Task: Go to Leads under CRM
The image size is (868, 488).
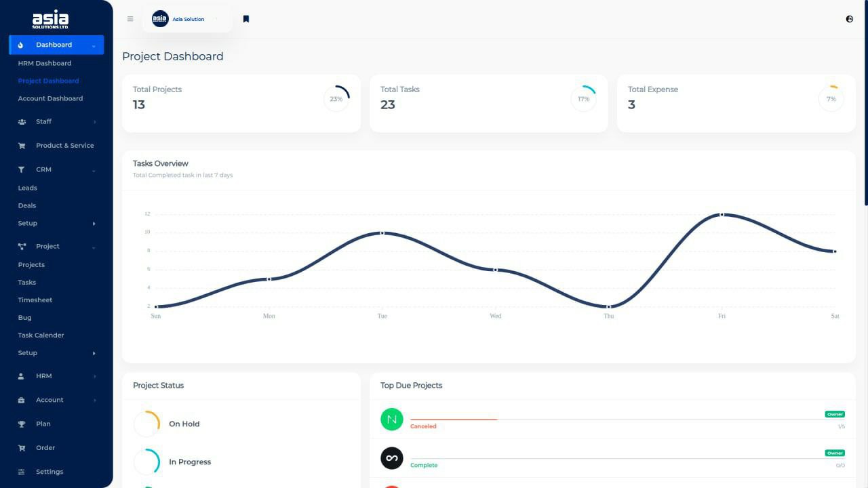Action: pos(28,188)
